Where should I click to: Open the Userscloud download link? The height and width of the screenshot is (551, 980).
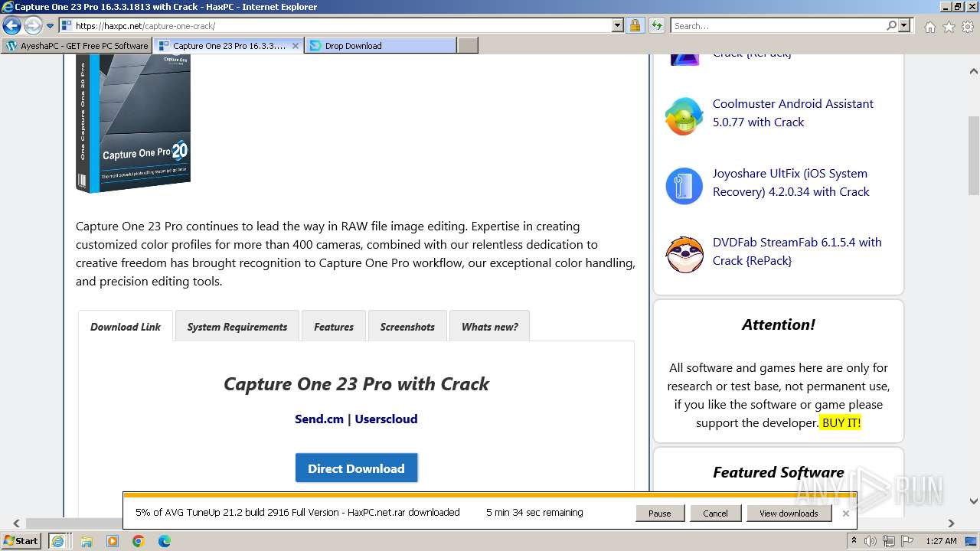386,419
